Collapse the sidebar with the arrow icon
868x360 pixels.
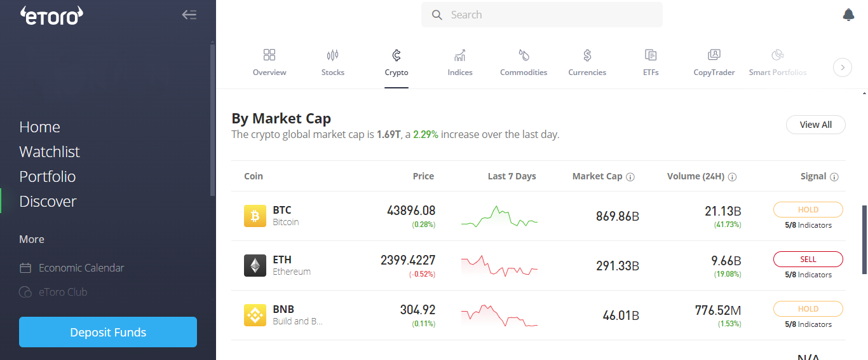[x=189, y=15]
